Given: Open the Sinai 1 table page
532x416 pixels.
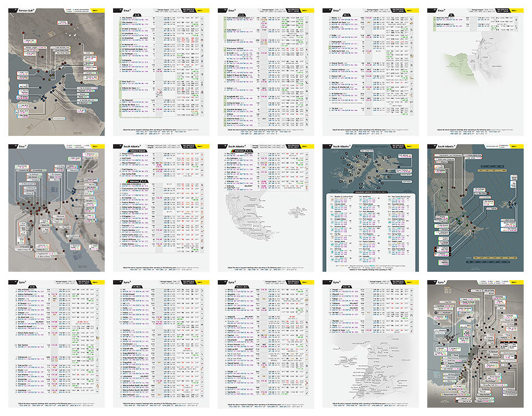Looking at the screenshot, I should [x=161, y=72].
